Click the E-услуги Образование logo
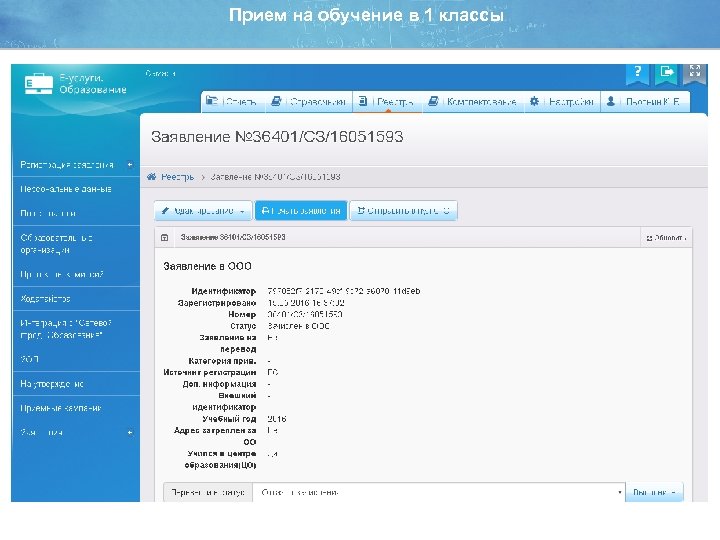The width and height of the screenshot is (720, 540). coord(76,84)
